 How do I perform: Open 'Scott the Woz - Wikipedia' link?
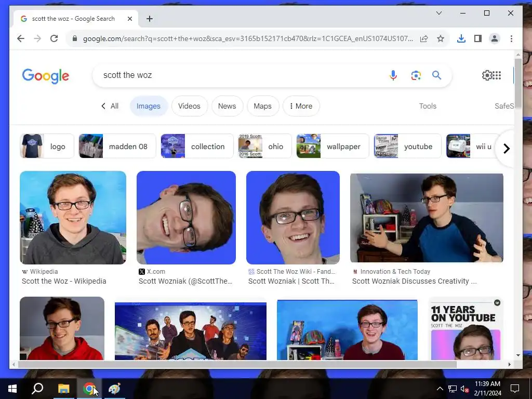[x=64, y=281]
